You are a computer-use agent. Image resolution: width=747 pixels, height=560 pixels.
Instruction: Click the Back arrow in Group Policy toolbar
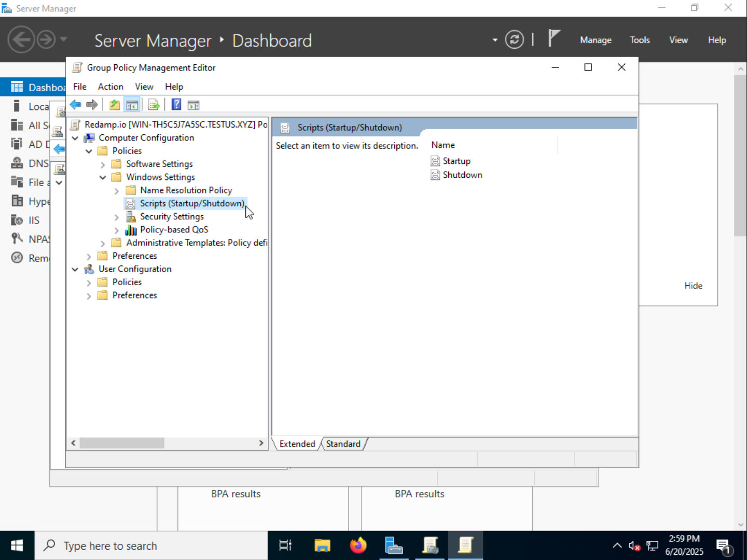coord(75,105)
